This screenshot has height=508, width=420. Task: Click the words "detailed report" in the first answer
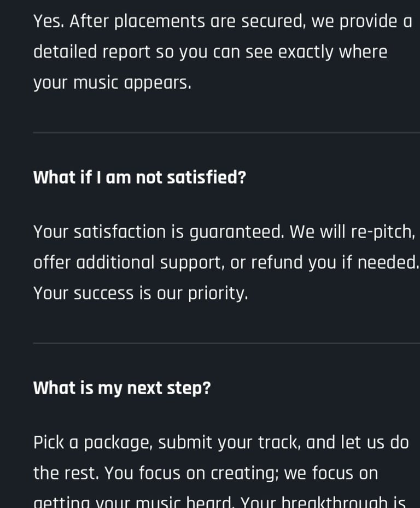[x=91, y=53]
